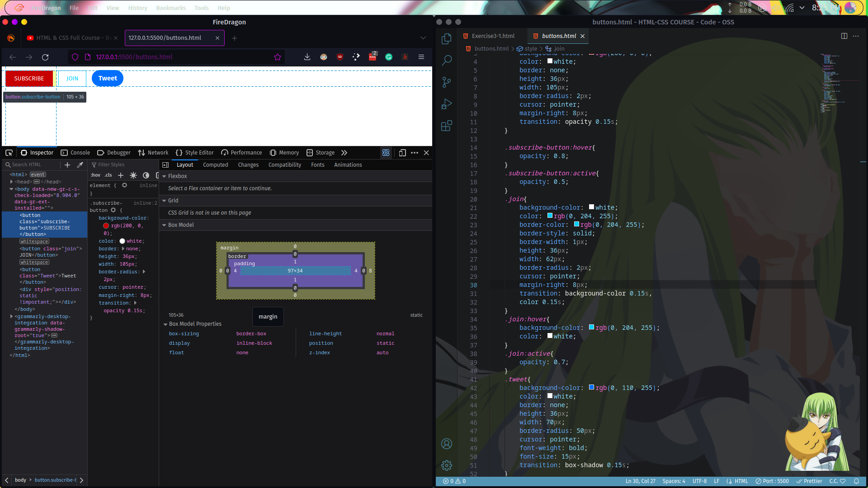Viewport: 868px width, 488px height.
Task: Enable dark color scheme simulation
Action: [146, 175]
